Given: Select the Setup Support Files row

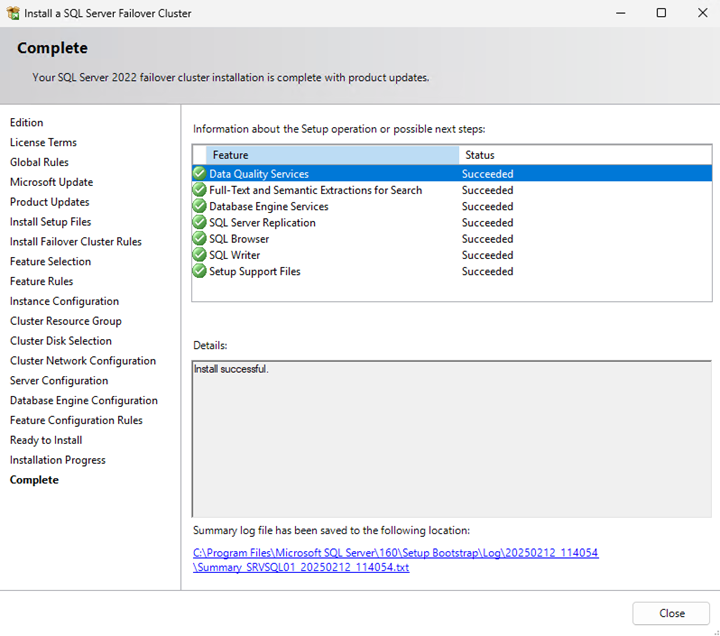Looking at the screenshot, I should pyautogui.click(x=452, y=271).
